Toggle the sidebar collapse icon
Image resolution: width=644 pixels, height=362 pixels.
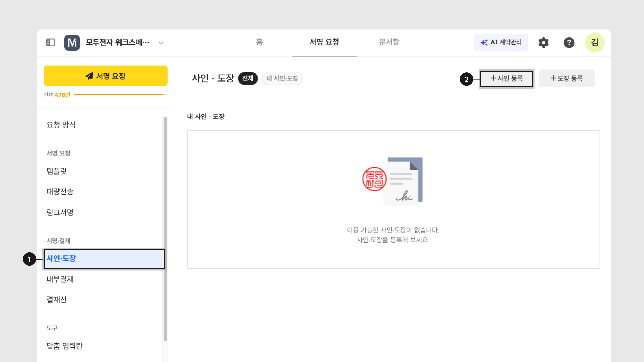(x=50, y=42)
